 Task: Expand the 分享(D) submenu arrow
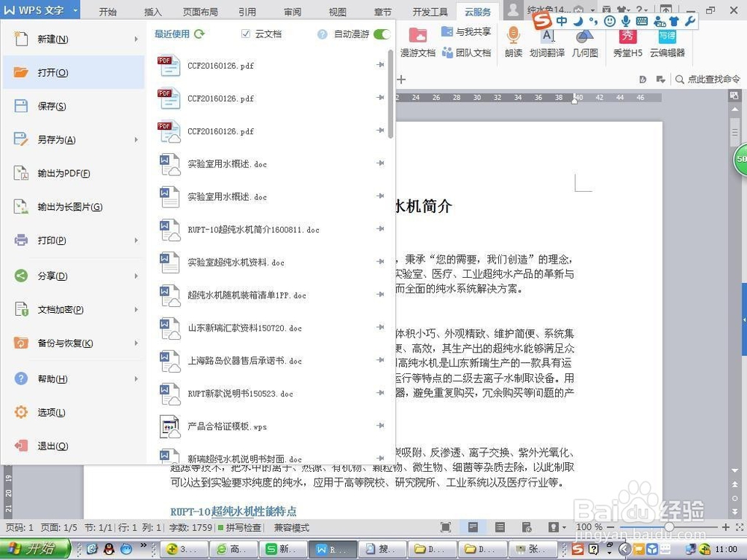[136, 276]
